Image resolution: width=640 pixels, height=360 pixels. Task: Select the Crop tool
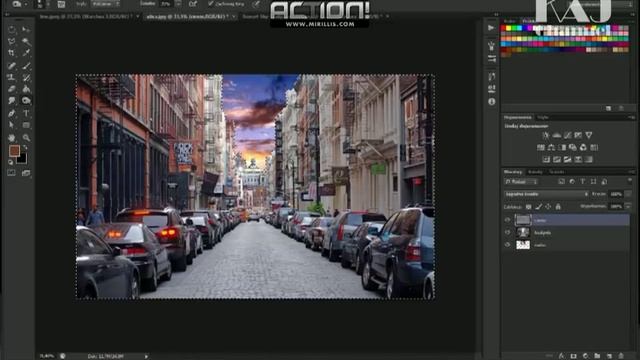pos(12,53)
